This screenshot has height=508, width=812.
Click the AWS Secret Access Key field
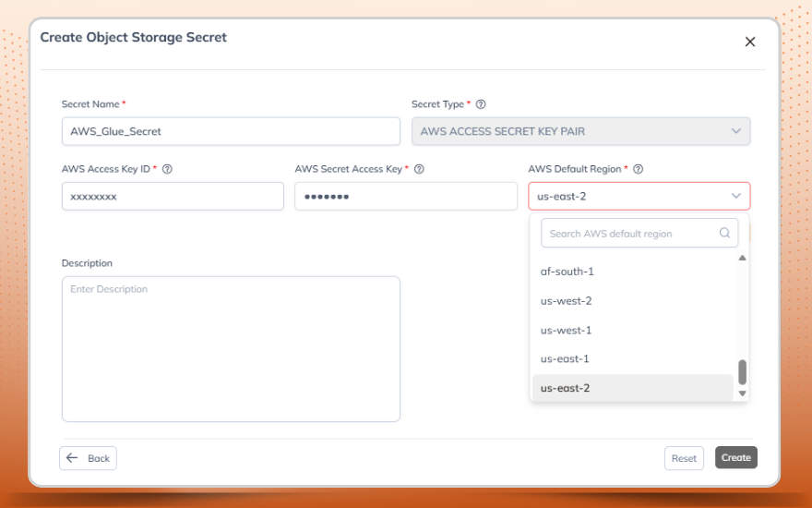coord(406,196)
